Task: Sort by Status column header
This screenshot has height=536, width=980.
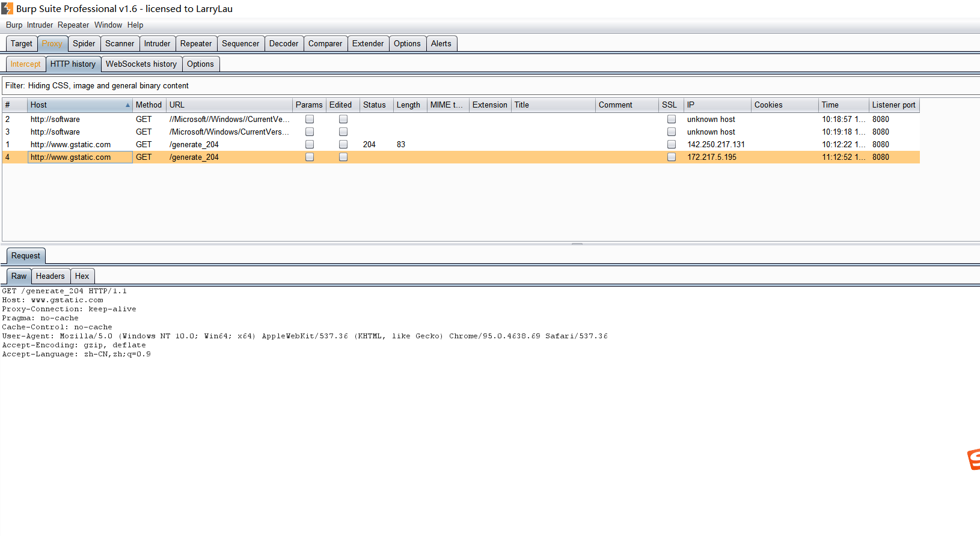Action: [x=376, y=105]
